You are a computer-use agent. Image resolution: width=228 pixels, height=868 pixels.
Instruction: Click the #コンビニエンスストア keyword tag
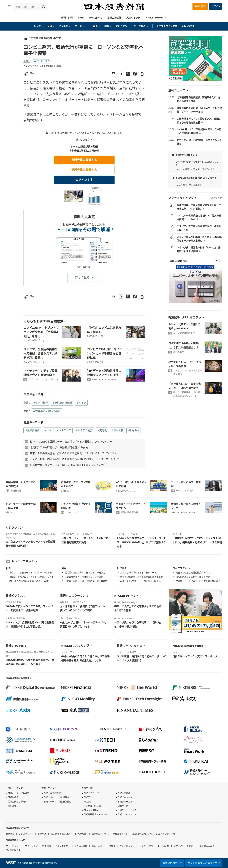coord(58,430)
